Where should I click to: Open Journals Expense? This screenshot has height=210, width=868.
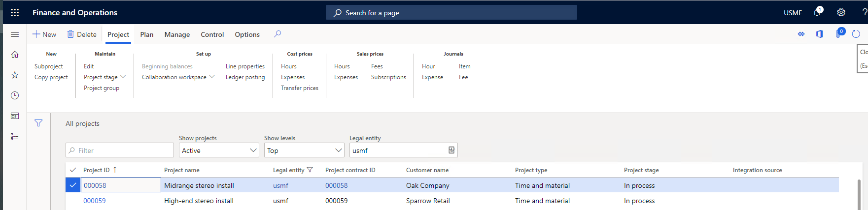tap(432, 77)
